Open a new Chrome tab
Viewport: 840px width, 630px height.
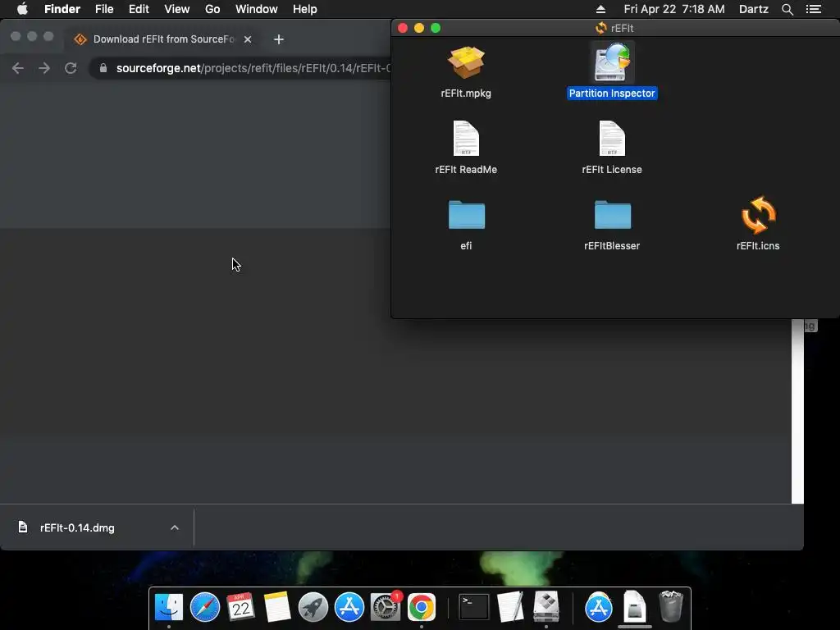click(x=279, y=39)
